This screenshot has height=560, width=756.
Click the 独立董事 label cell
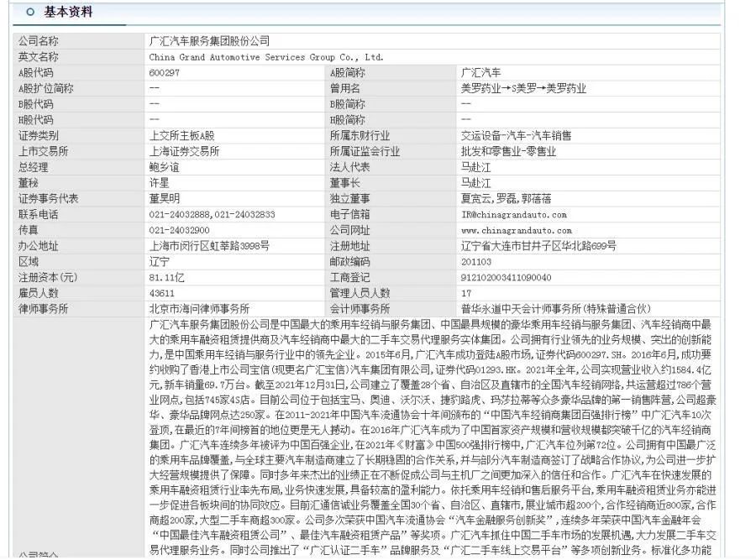pyautogui.click(x=390, y=198)
